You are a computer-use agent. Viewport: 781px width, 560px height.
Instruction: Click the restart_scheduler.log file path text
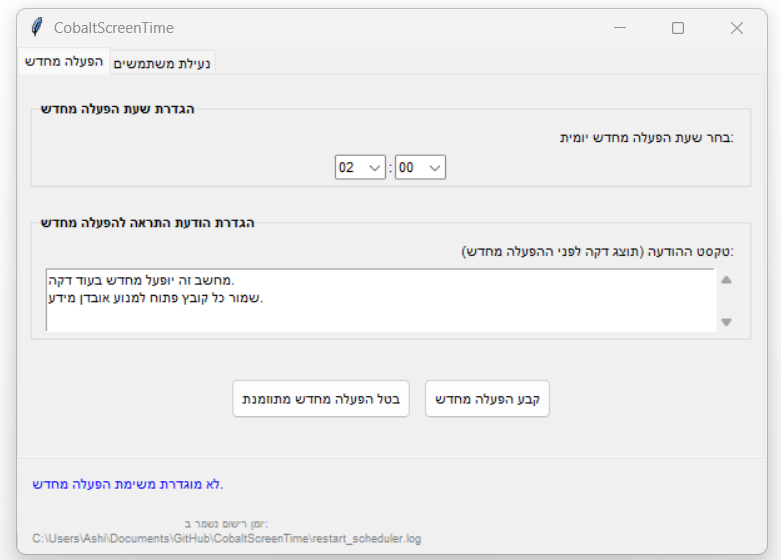[227, 538]
